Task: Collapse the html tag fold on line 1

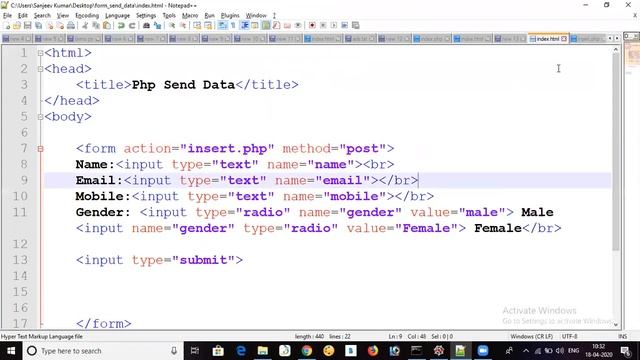Action: coord(40,53)
